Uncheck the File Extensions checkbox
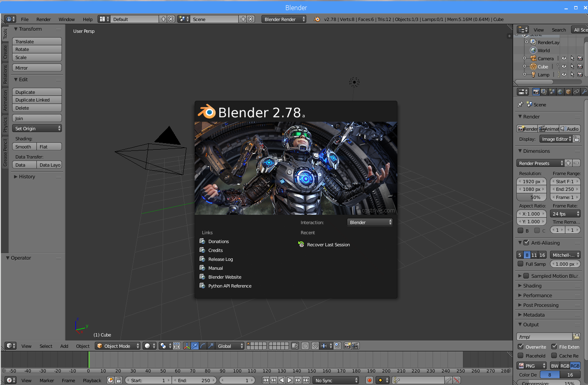This screenshot has width=588, height=385. 554,347
